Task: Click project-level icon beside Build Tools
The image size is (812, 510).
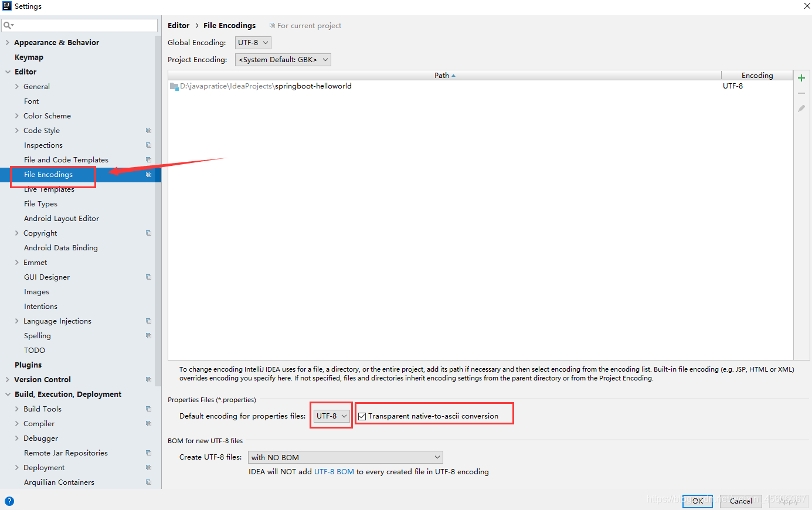Action: click(x=148, y=409)
